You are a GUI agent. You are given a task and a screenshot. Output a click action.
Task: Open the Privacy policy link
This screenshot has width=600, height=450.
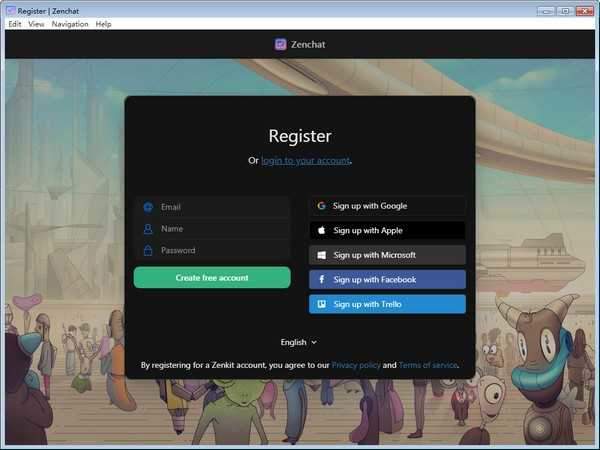356,366
